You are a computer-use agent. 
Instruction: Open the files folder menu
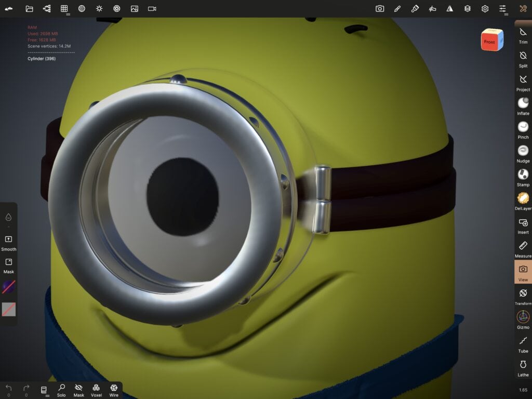click(x=29, y=9)
